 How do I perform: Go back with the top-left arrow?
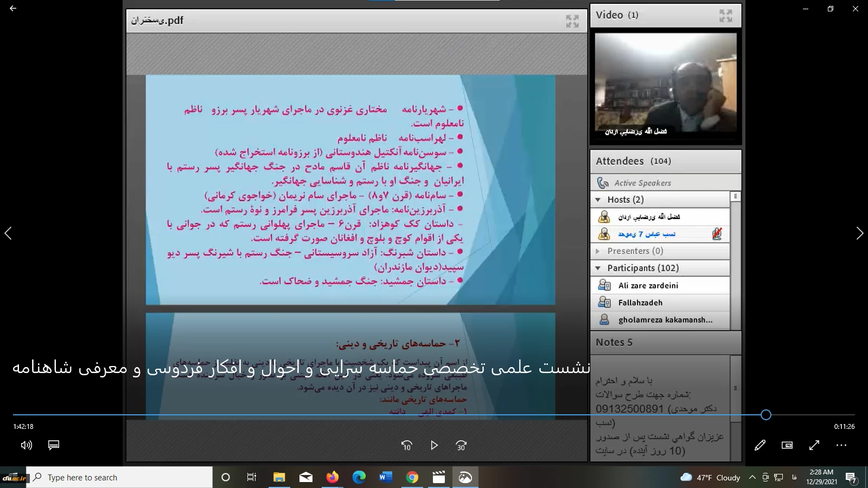[13, 9]
